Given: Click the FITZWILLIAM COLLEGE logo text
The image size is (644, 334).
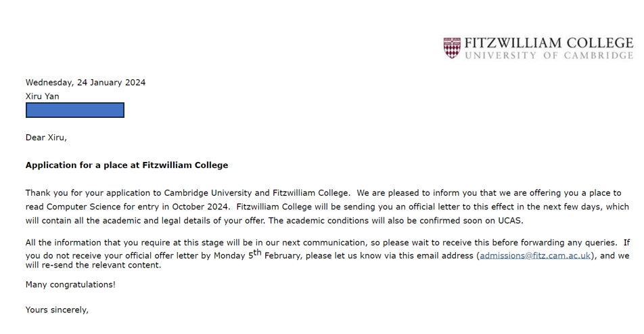Looking at the screenshot, I should point(549,43).
